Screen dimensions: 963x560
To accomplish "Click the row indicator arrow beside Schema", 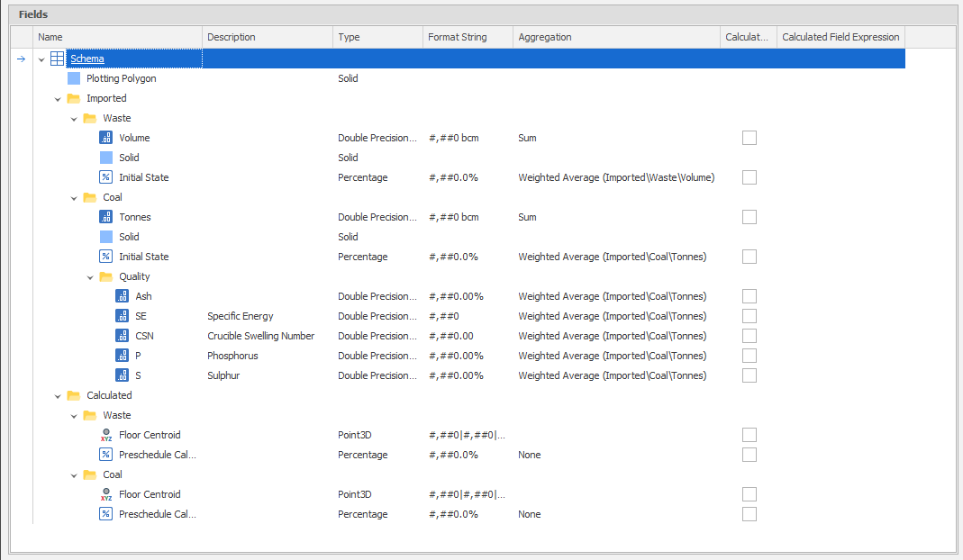I will coord(21,59).
